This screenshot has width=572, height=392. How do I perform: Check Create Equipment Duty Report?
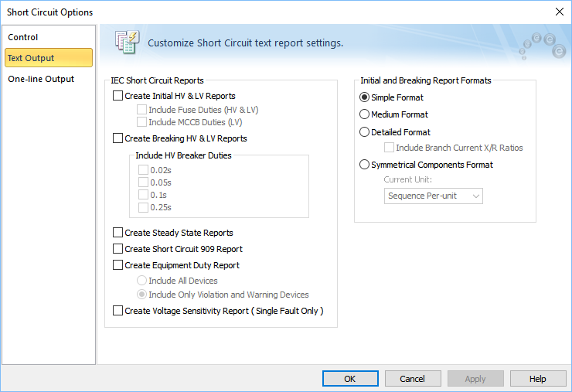pyautogui.click(x=118, y=265)
